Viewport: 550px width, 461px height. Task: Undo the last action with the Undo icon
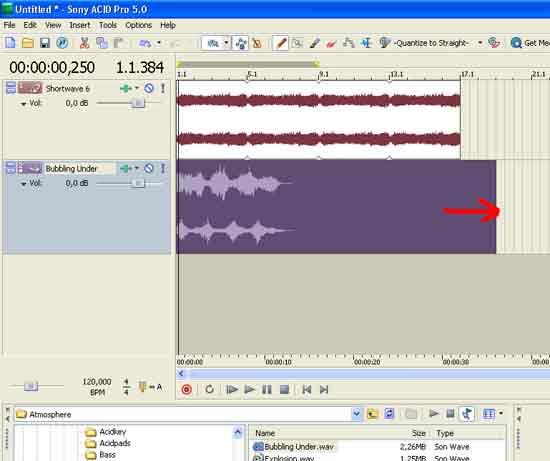[145, 43]
